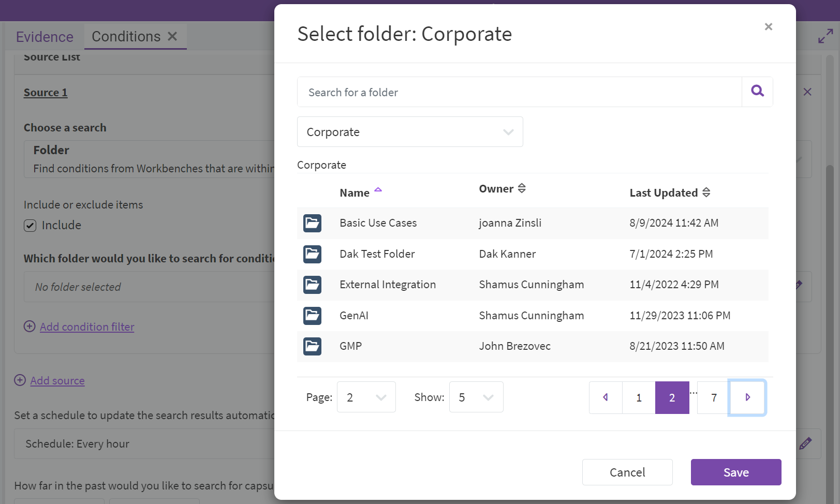Expand the Corporate folder dropdown
The width and height of the screenshot is (840, 504).
(409, 132)
